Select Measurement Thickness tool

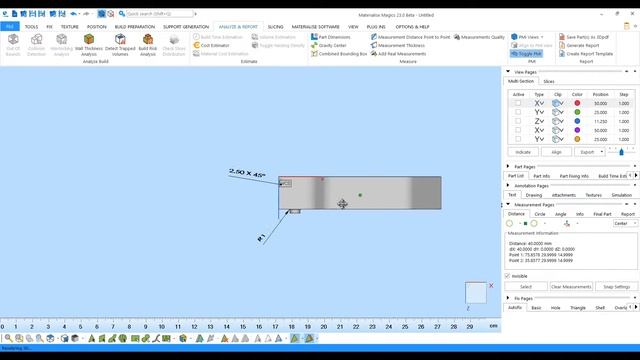(x=398, y=45)
